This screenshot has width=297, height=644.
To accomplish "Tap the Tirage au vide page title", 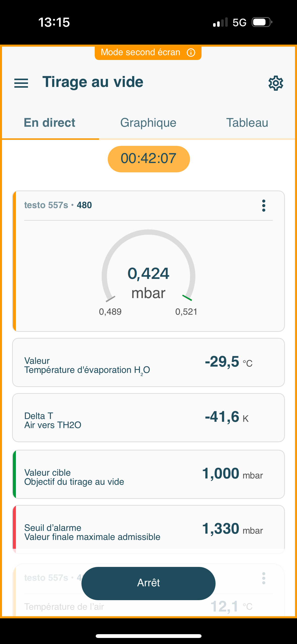I will [x=93, y=82].
